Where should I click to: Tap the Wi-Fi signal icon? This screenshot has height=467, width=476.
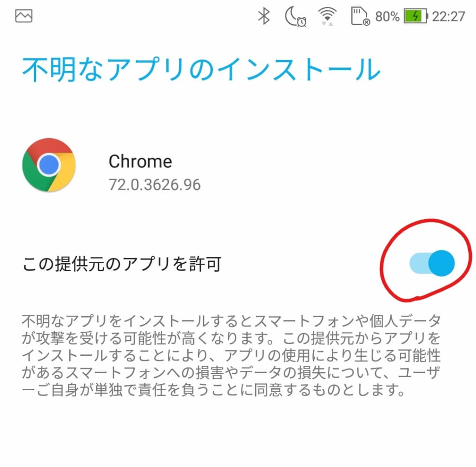[x=327, y=16]
